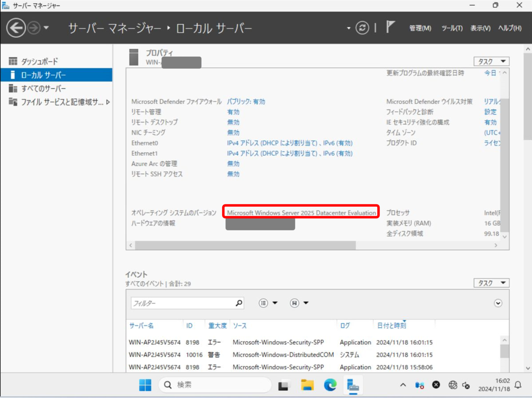Sort events by ログ column
The width and height of the screenshot is (532, 398).
(x=344, y=325)
